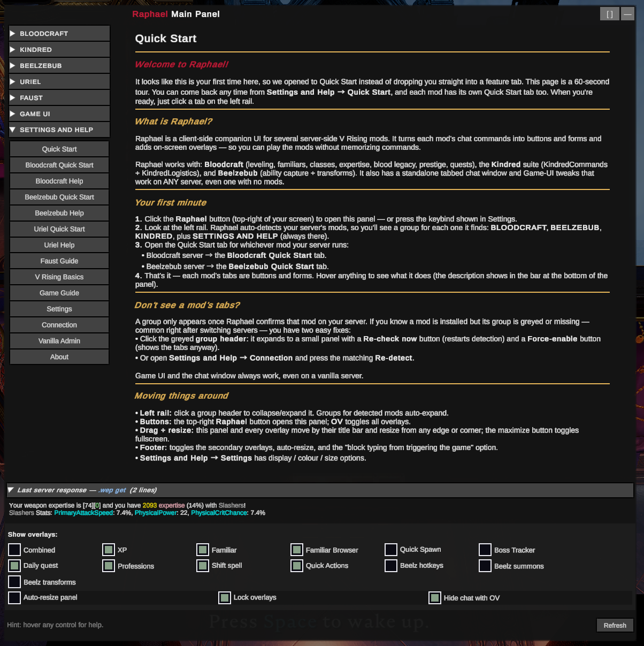
Task: Enable the Beelz transforms overlay checkbox
Action: click(14, 582)
